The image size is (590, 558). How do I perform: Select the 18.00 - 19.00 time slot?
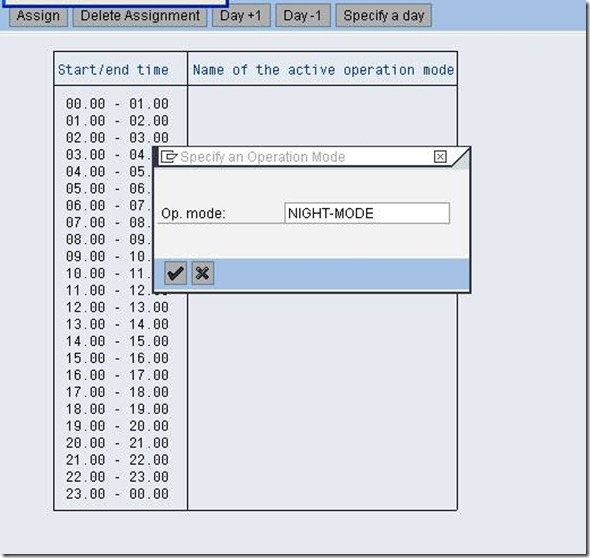click(117, 409)
